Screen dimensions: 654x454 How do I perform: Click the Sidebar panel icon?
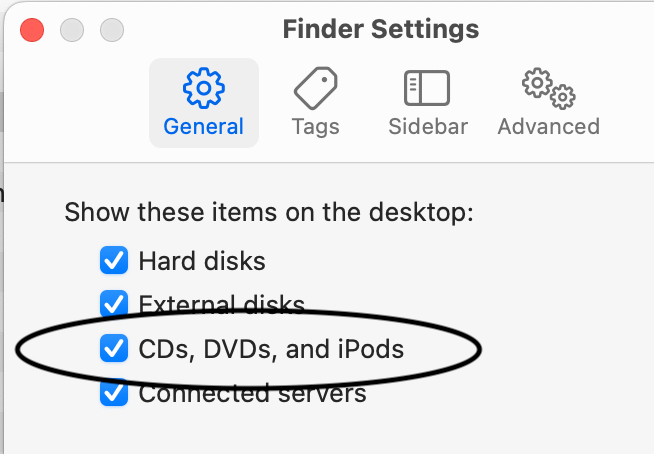pyautogui.click(x=427, y=89)
